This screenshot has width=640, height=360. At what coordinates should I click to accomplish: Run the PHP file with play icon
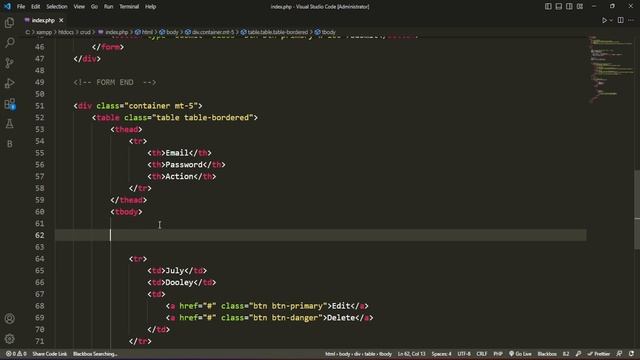click(x=604, y=20)
